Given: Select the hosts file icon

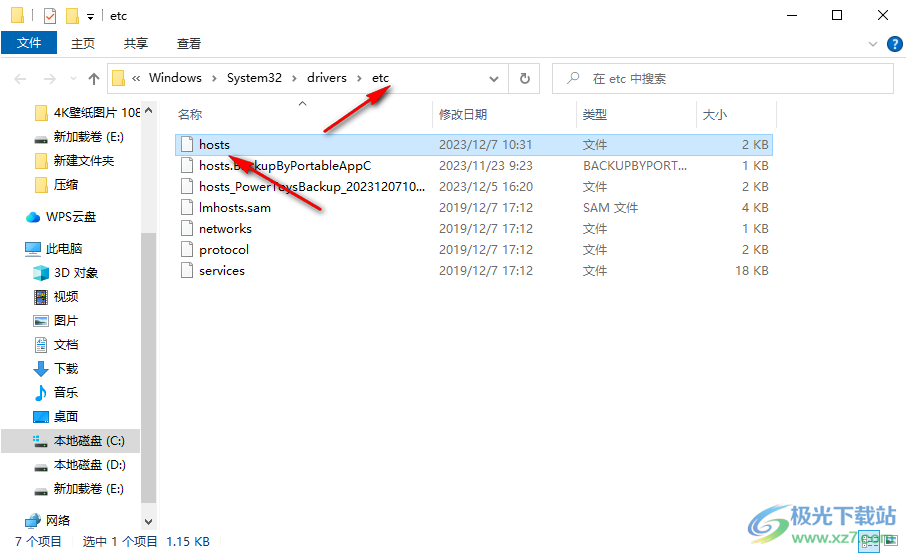Looking at the screenshot, I should click(x=186, y=145).
